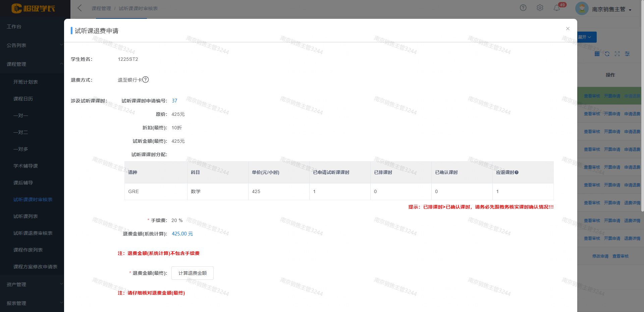Open the 南京销售主管 user dropdown
The image size is (644, 312).
coord(611,9)
